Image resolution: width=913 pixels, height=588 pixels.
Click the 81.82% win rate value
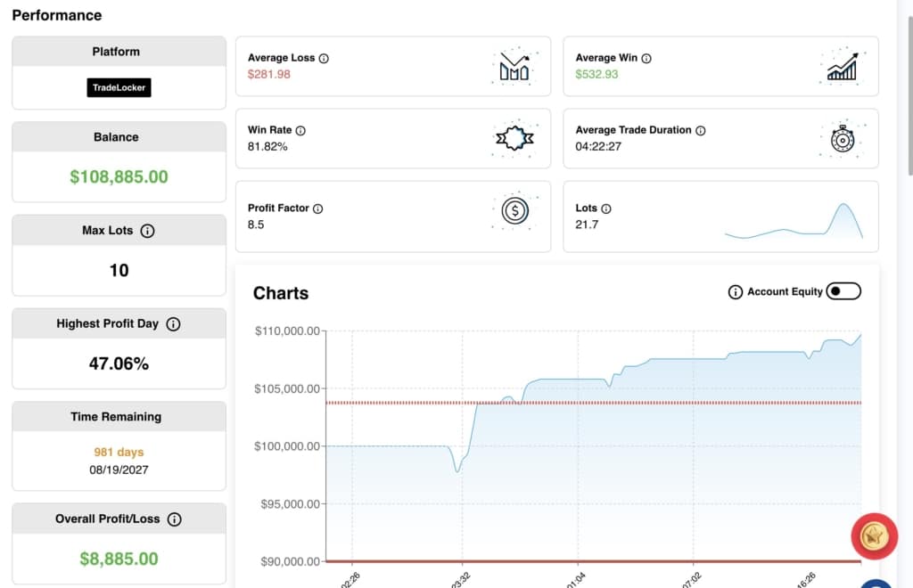click(x=267, y=147)
